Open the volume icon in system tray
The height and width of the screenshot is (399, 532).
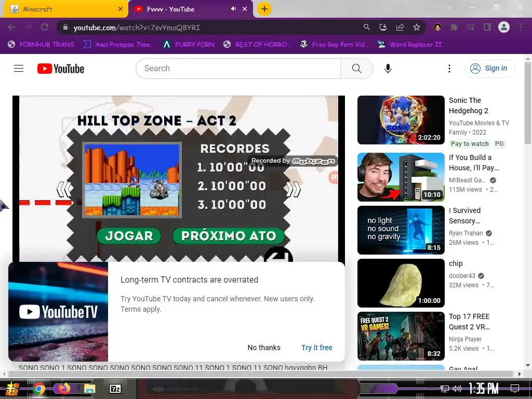[457, 389]
